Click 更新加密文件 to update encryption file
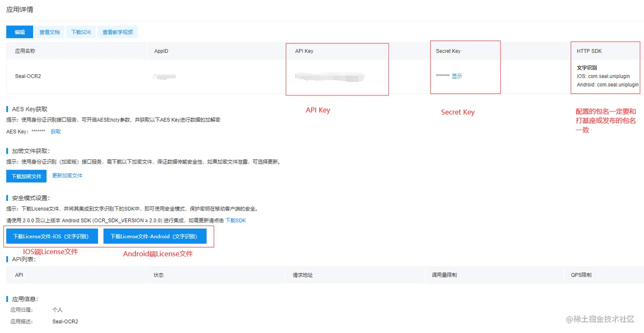Viewport: 644px width, 333px height. coord(67,176)
